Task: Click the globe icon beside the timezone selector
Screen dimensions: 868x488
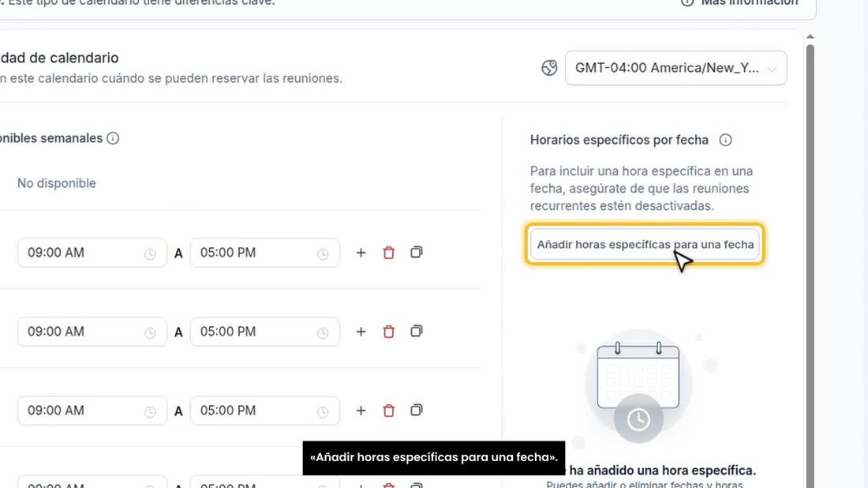Action: tap(549, 68)
